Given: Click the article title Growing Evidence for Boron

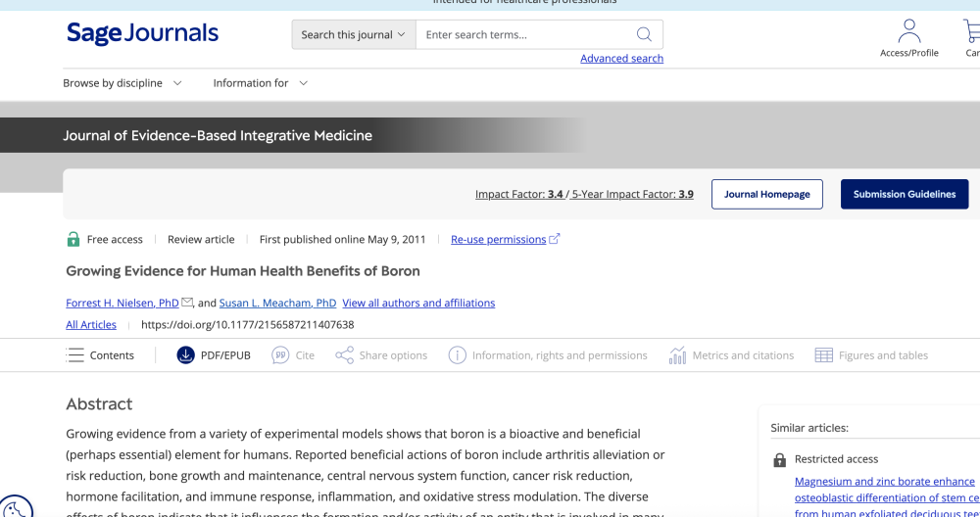Looking at the screenshot, I should click(243, 271).
